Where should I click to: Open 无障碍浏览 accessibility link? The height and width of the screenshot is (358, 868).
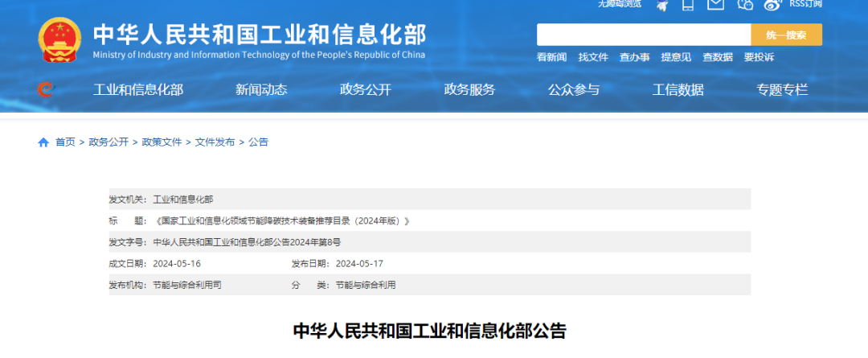(x=620, y=4)
